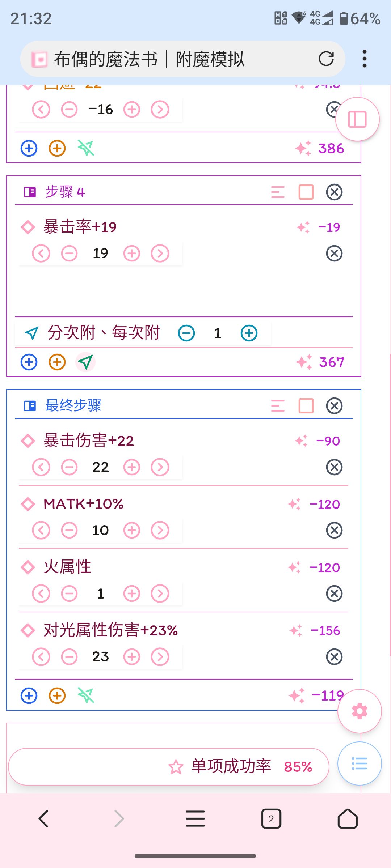Image resolution: width=391 pixels, height=868 pixels.
Task: Reload the page with the refresh icon
Action: 326,59
